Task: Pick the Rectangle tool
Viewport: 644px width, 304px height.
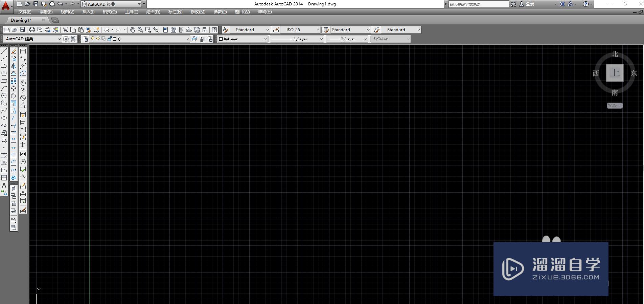Action: coord(4,81)
